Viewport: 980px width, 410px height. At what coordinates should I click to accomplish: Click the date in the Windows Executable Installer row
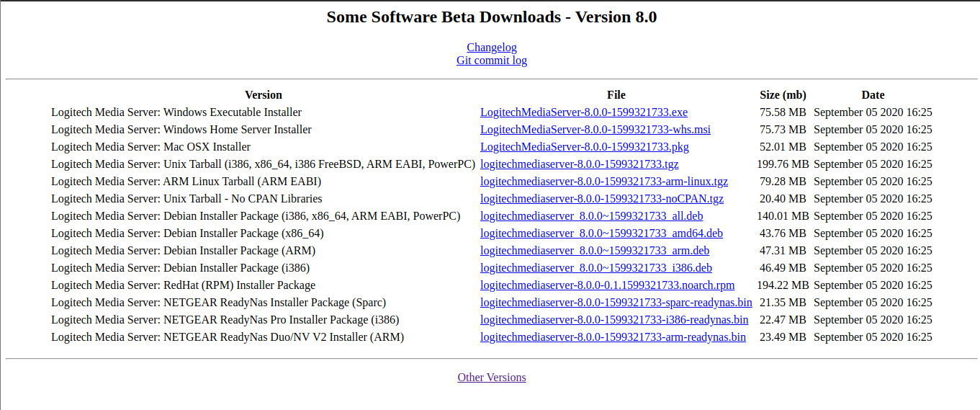[x=873, y=112]
